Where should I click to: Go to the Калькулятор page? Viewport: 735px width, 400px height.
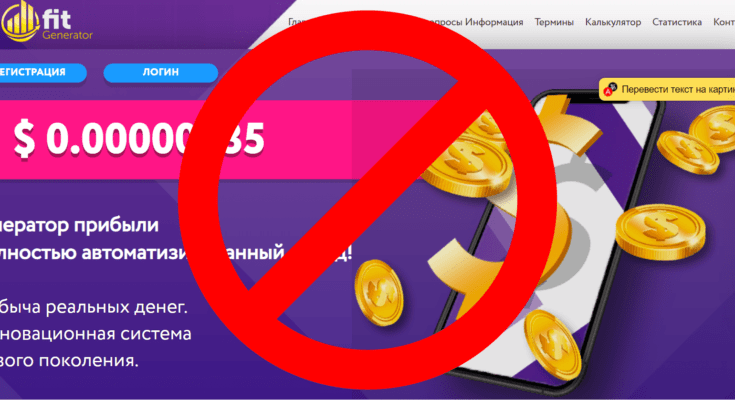tap(613, 22)
